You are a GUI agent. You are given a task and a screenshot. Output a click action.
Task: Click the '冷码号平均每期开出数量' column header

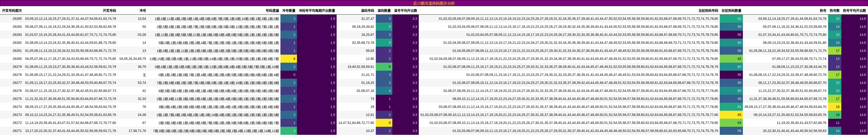coord(317,11)
